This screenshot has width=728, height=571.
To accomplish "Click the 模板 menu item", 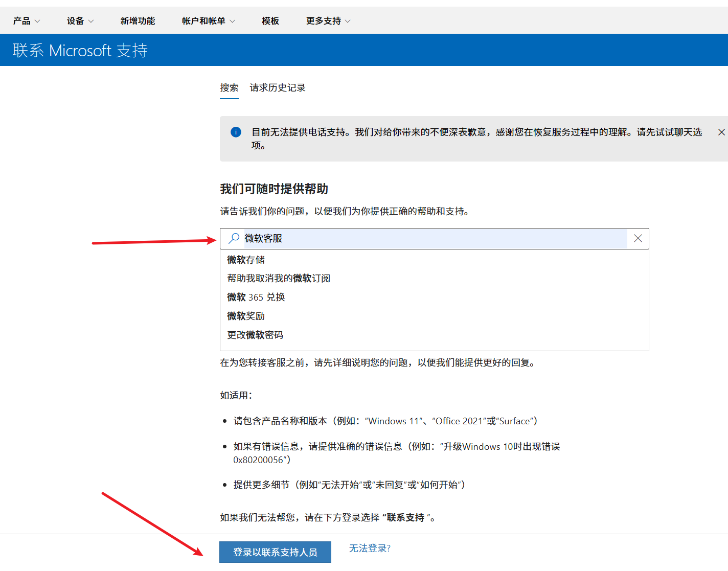I will (270, 20).
